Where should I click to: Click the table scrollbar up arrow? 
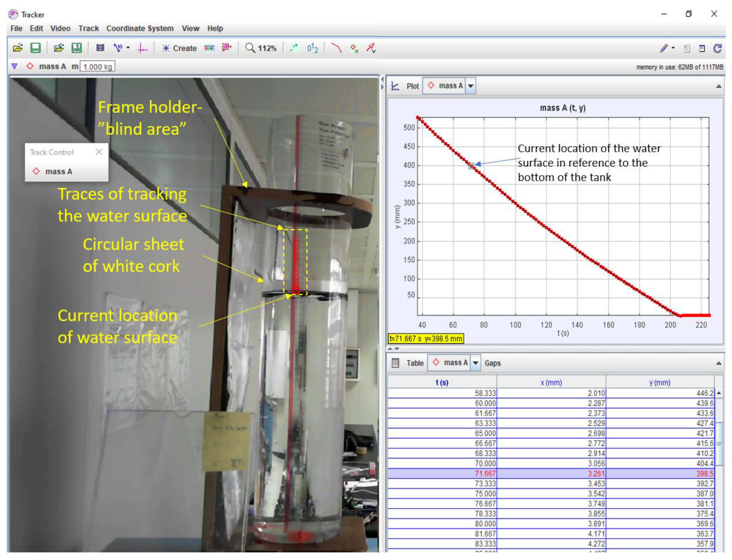(719, 393)
